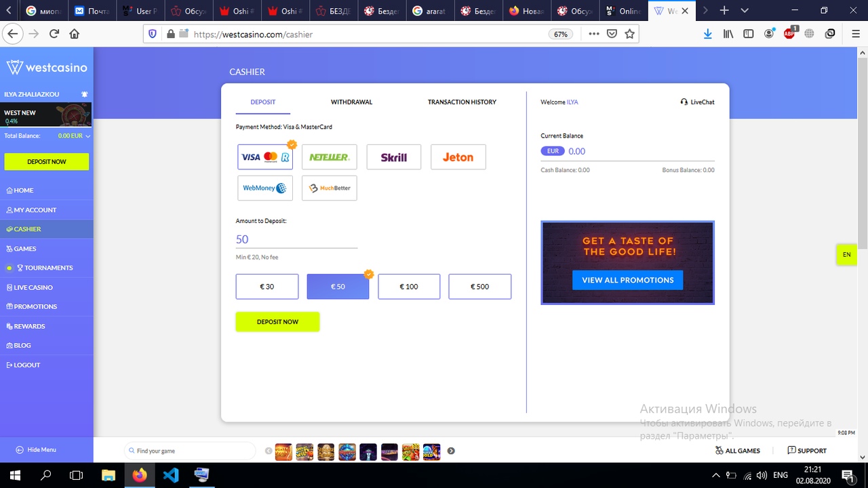
Task: Switch to the Withdrawal tab
Action: coord(351,102)
